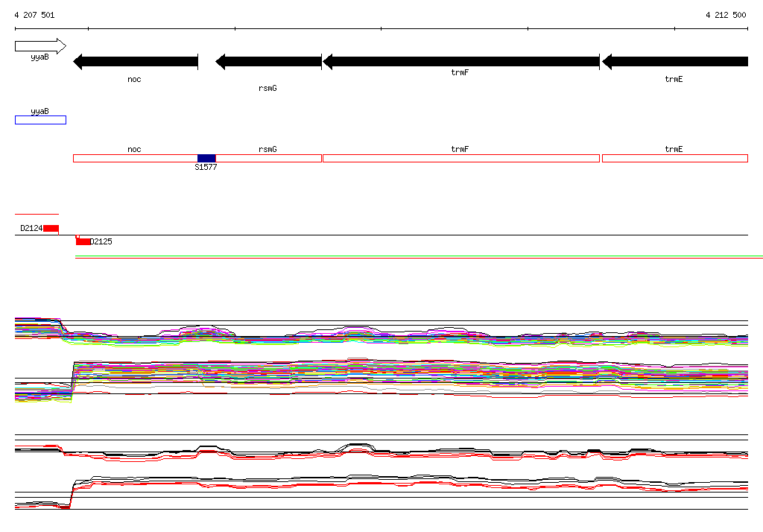Click the red D2125 marker
The image size is (763, 532).
(83, 241)
